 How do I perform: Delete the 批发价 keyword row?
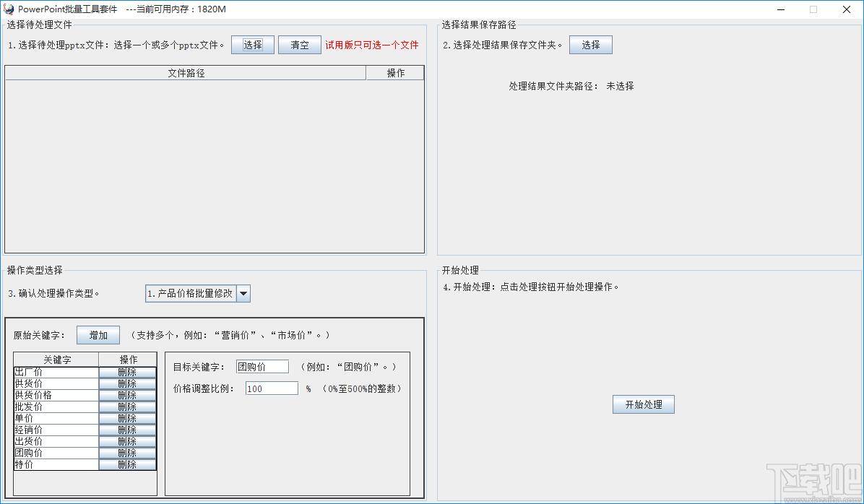point(127,407)
